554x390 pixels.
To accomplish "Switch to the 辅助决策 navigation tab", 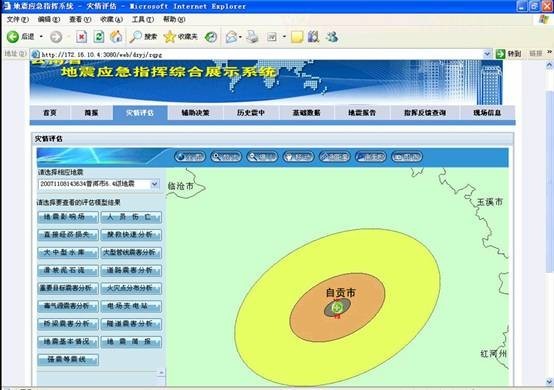I will [195, 113].
